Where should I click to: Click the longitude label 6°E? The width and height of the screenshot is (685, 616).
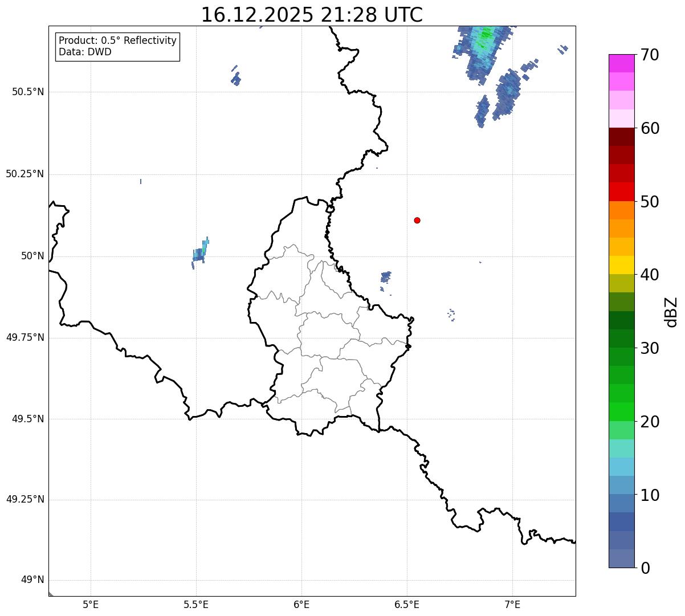coord(301,604)
